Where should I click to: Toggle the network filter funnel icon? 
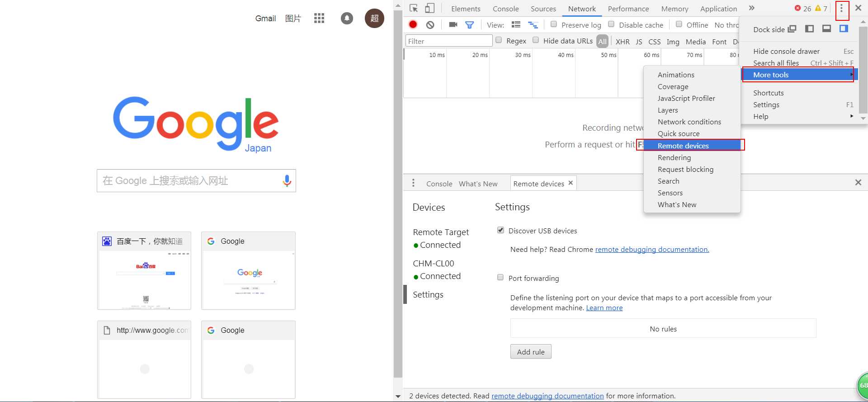470,25
